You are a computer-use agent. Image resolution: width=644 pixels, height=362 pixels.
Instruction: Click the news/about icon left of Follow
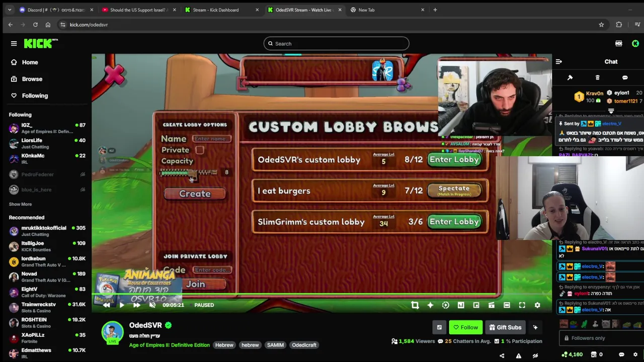pos(439,327)
